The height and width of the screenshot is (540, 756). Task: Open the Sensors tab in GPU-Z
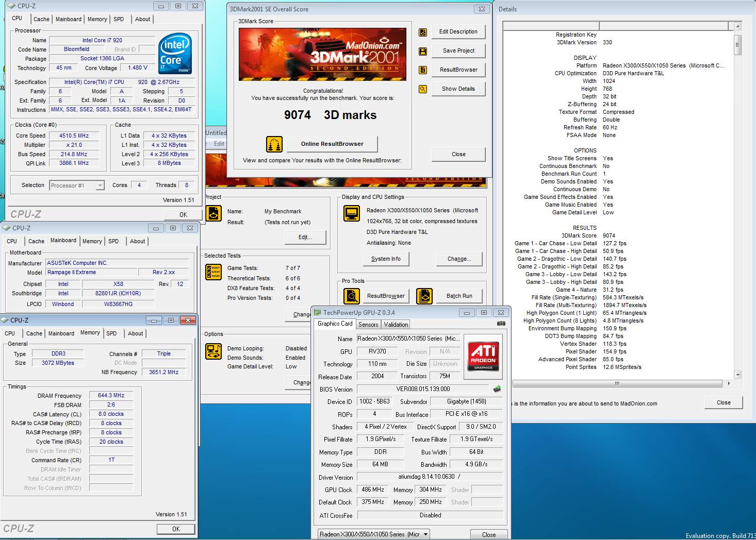click(368, 324)
